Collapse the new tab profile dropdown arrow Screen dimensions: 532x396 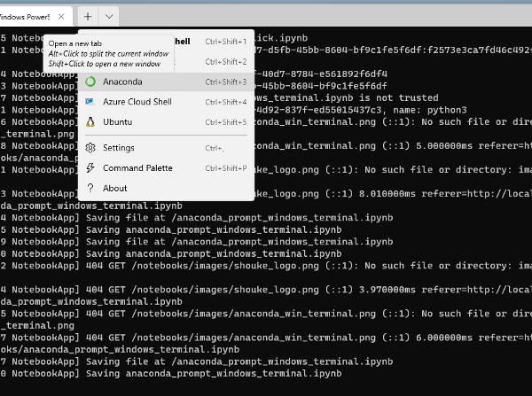(x=109, y=16)
